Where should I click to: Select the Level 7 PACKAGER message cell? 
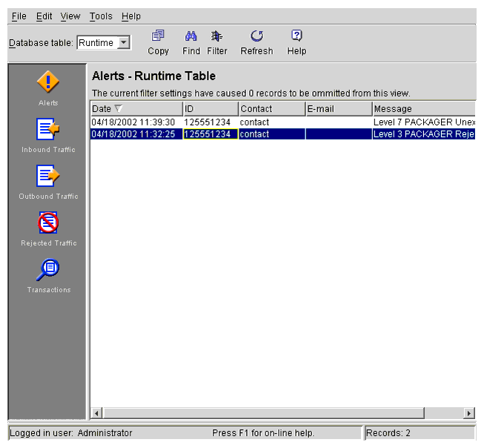coord(424,122)
